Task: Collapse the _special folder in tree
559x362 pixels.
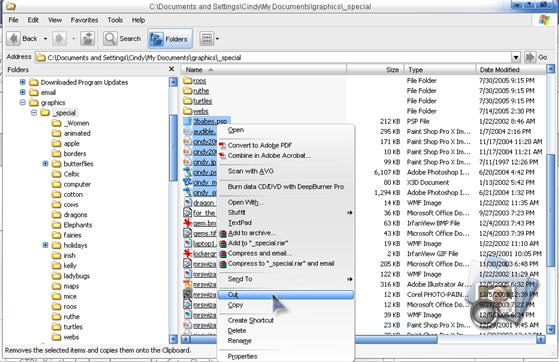Action: click(x=34, y=113)
